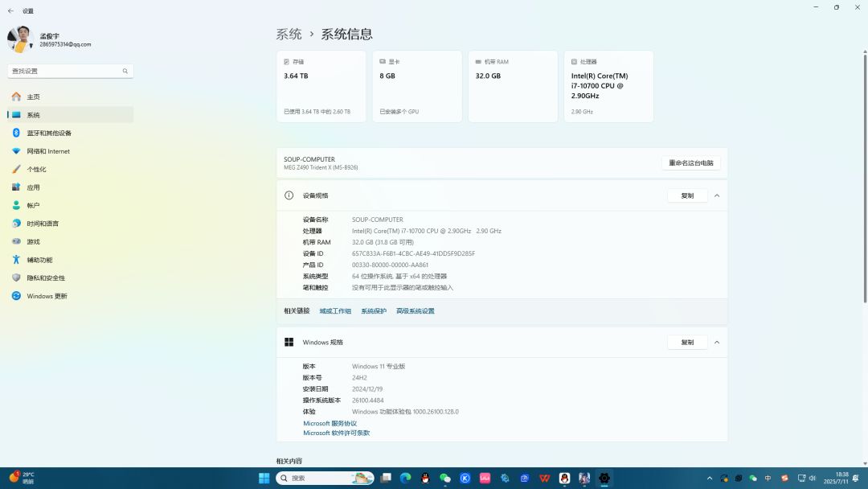This screenshot has height=489, width=868.
Task: Open the weather widget 29°C
Action: 22,478
